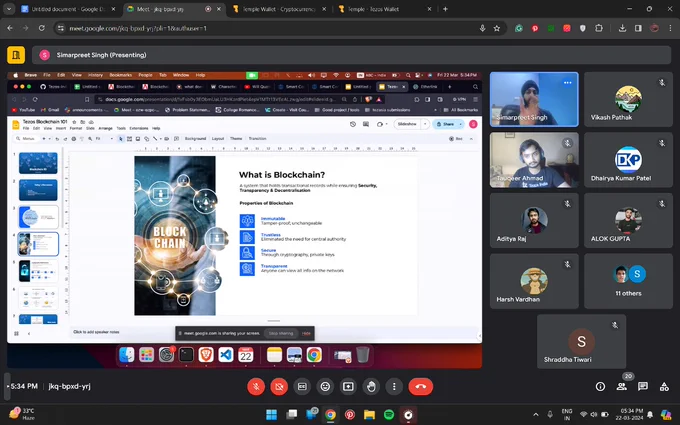Image resolution: width=680 pixels, height=425 pixels.
Task: Open Copilot from the taskbar corner
Action: tap(666, 415)
